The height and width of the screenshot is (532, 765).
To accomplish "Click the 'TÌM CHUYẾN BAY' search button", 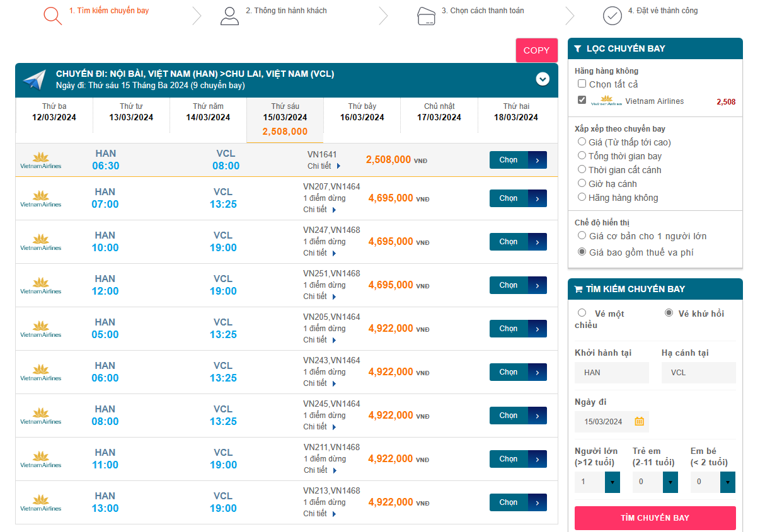I will [655, 518].
